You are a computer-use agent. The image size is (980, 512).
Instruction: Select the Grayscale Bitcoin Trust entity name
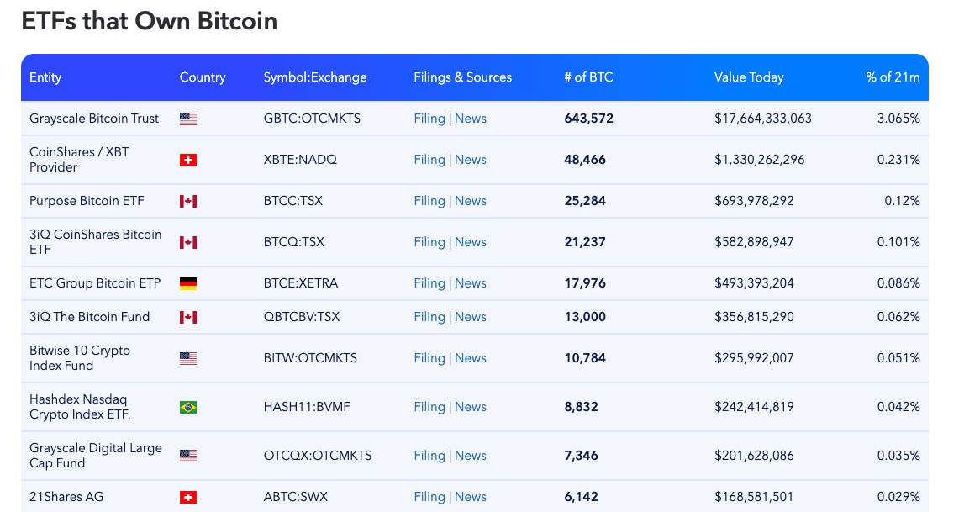94,119
